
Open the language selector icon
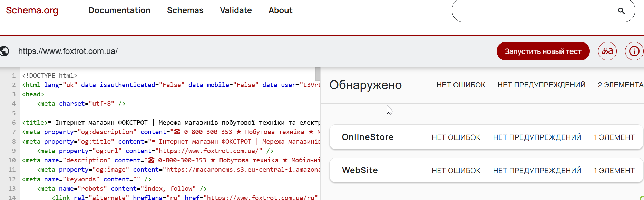coord(607,51)
